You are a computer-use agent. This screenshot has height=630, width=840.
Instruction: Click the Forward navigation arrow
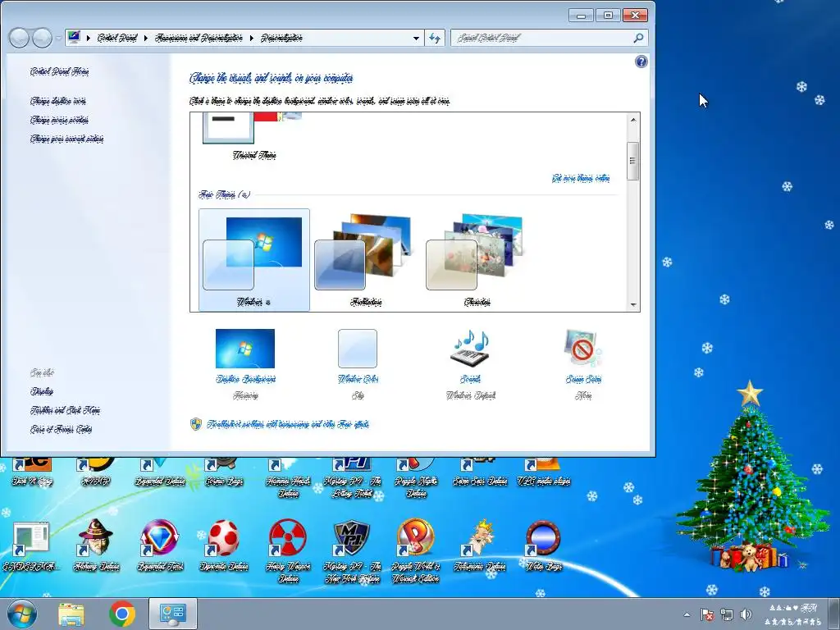42,38
